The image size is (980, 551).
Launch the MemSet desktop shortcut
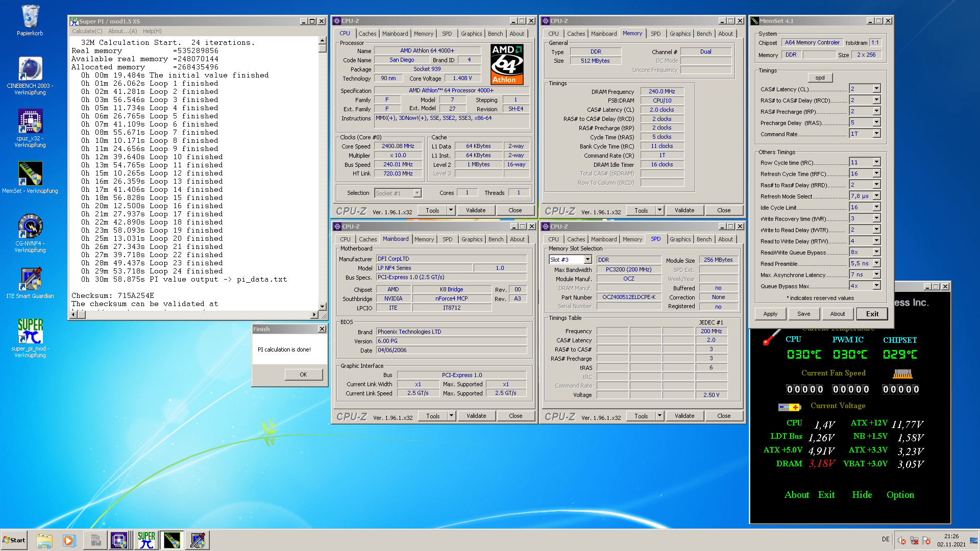[30, 178]
